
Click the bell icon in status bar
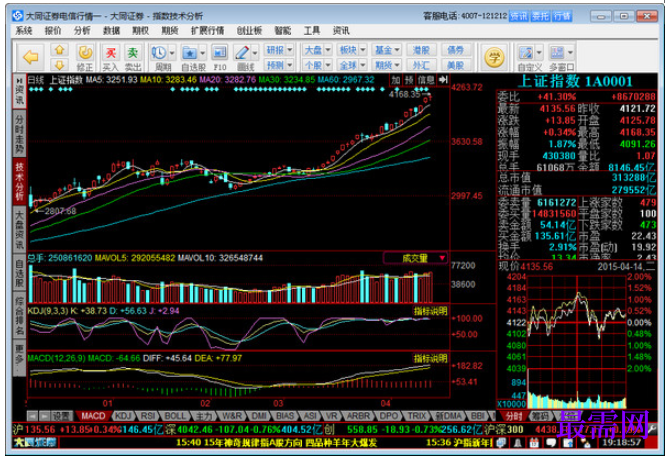[518, 443]
